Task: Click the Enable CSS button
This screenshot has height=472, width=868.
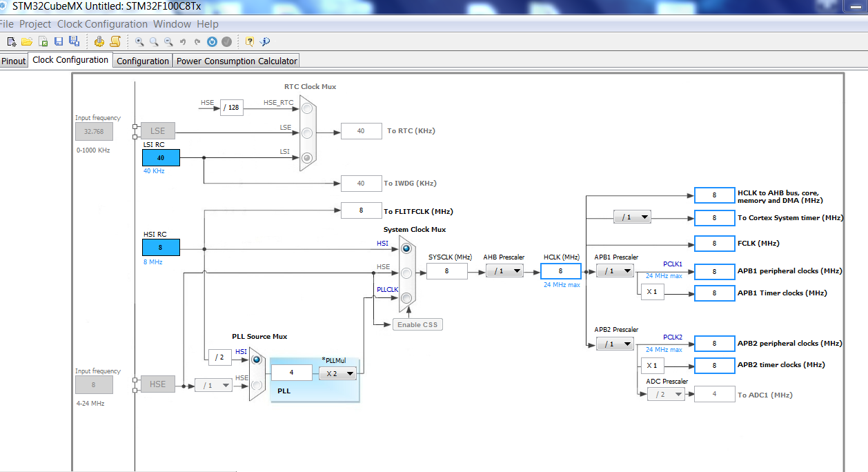Action: pos(418,324)
